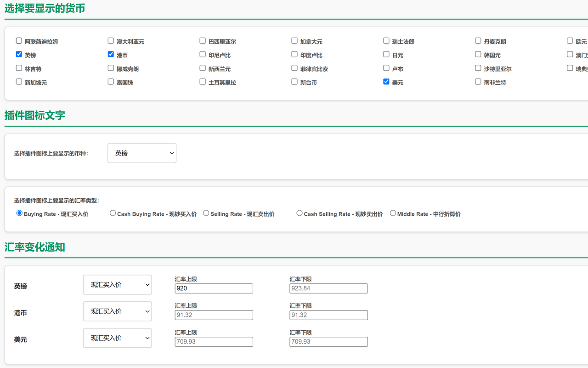This screenshot has width=588, height=368.
Task: Click the 美元 汇率下限 input field
Action: (328, 341)
